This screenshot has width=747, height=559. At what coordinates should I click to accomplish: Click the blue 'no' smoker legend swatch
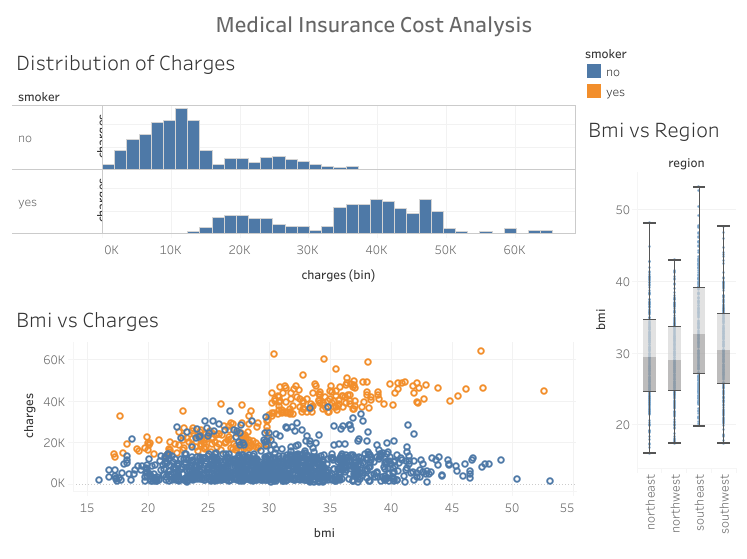point(594,72)
